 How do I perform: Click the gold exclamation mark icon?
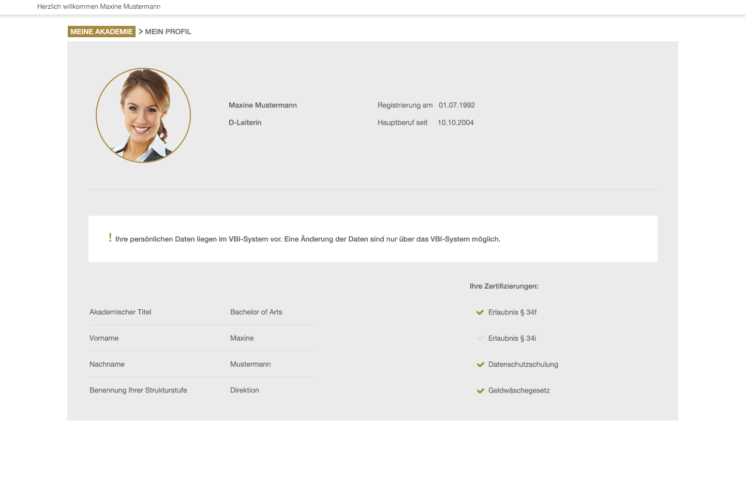tap(110, 238)
